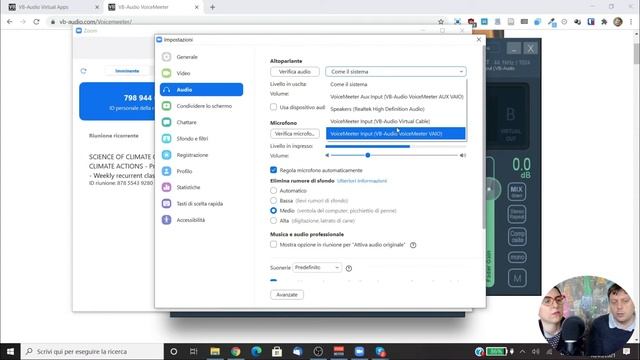The height and width of the screenshot is (360, 640).
Task: Select the Medio noise suppression option
Action: [273, 210]
